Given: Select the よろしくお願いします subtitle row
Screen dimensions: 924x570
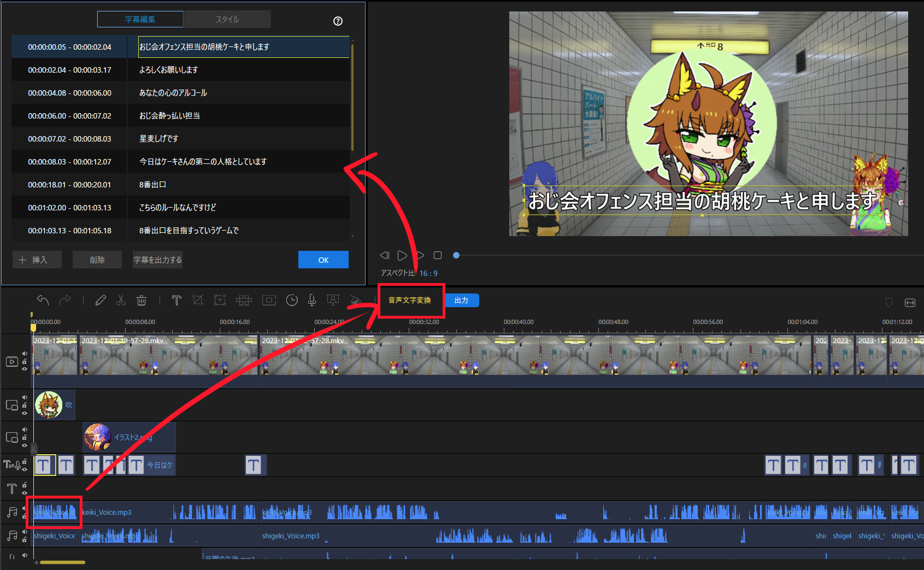Looking at the screenshot, I should 180,70.
